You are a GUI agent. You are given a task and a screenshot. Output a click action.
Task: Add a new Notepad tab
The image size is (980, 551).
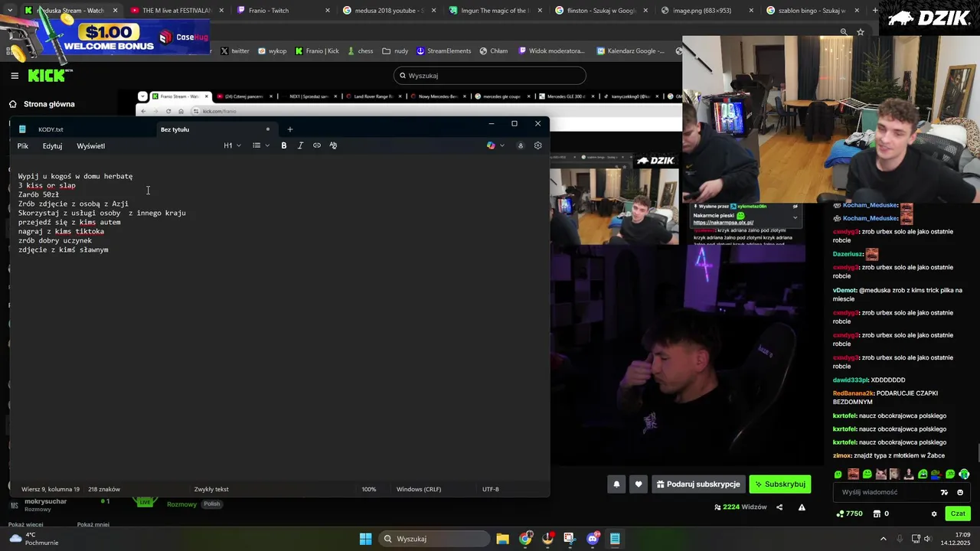290,129
